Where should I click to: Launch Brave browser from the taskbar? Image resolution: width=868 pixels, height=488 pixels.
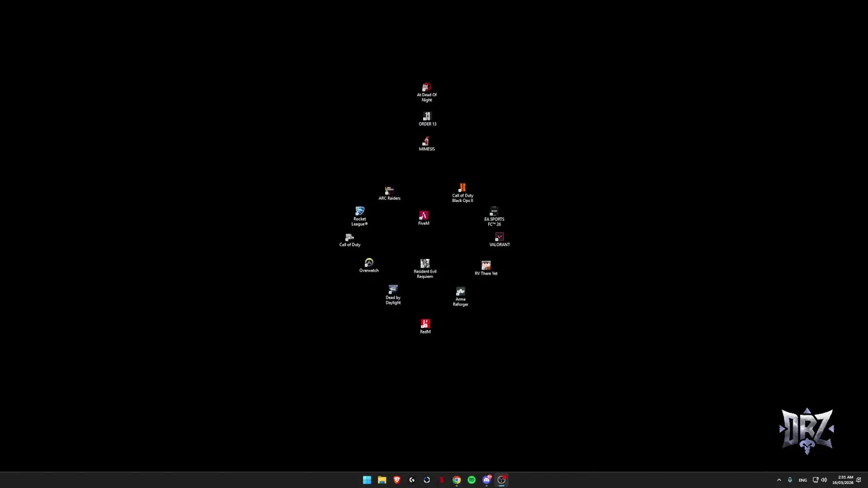397,480
